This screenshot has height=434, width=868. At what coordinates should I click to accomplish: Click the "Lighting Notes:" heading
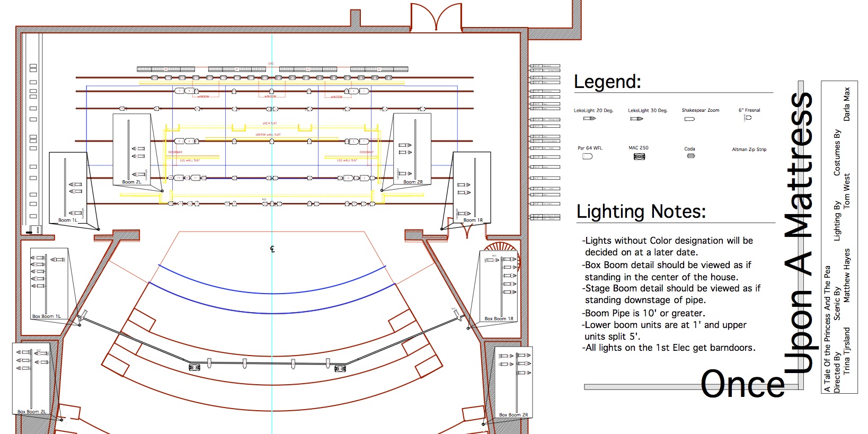(x=641, y=211)
